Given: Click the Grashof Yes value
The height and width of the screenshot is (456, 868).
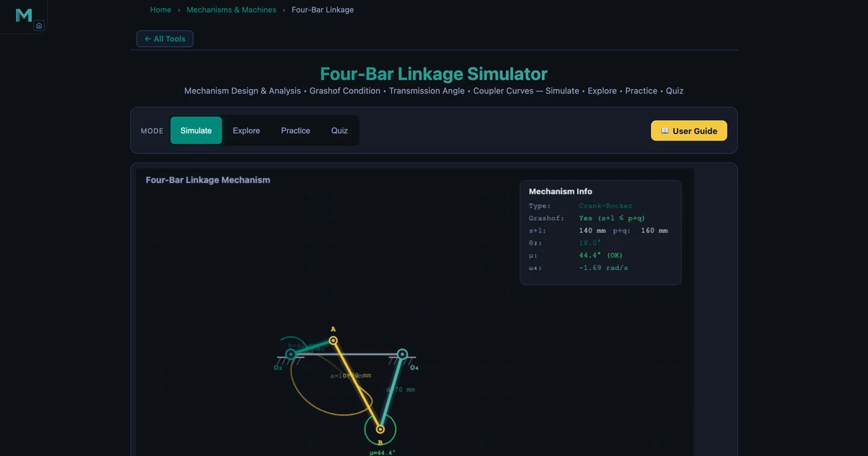Looking at the screenshot, I should pos(612,219).
